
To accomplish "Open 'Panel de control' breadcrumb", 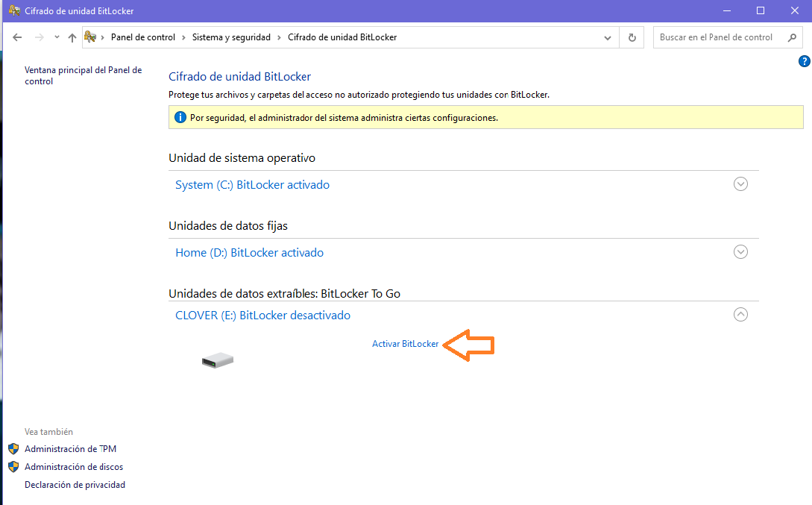I will pos(143,37).
